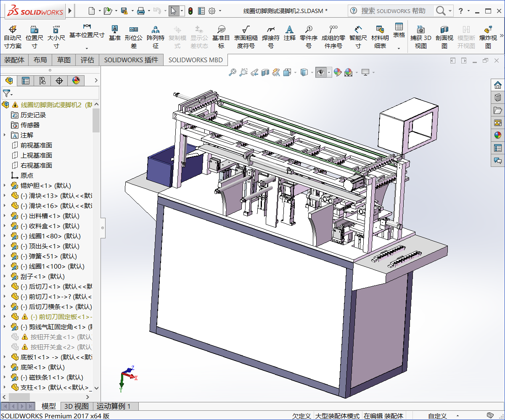Open the Options gear dropdown arrow

tap(220, 11)
